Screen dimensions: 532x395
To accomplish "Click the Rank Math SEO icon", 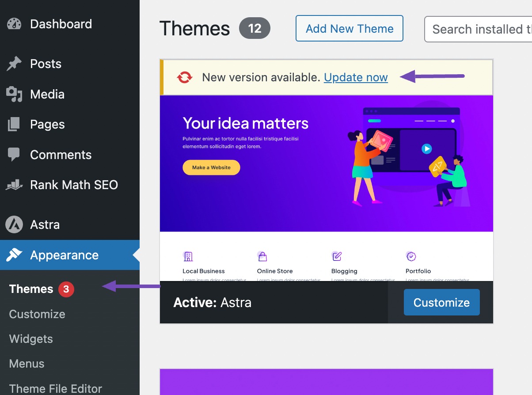I will pos(14,185).
